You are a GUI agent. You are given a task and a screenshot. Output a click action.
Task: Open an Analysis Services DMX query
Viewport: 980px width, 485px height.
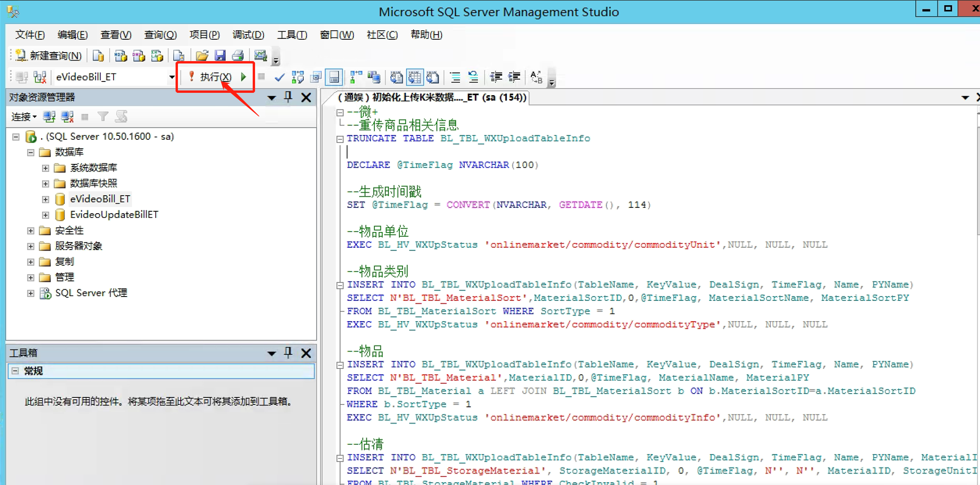139,55
